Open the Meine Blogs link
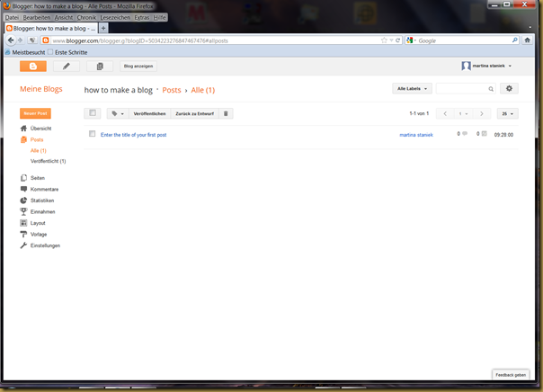543x392 pixels. coord(41,89)
